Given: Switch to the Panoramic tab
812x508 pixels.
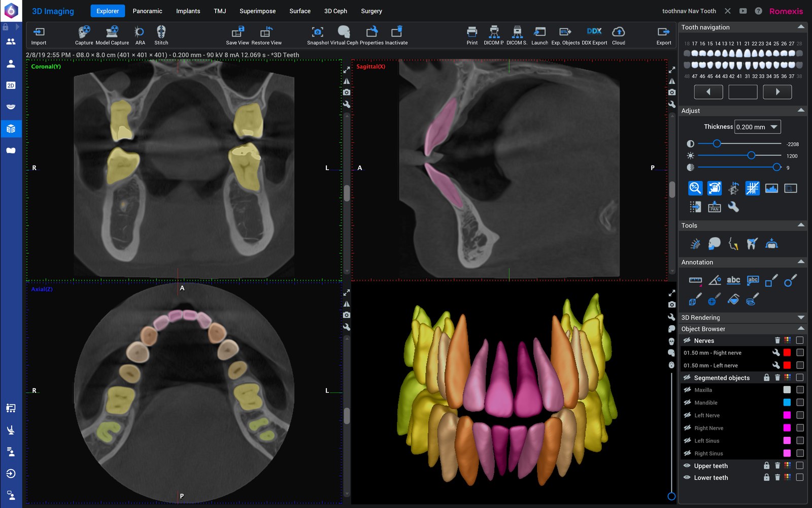Looking at the screenshot, I should click(147, 11).
